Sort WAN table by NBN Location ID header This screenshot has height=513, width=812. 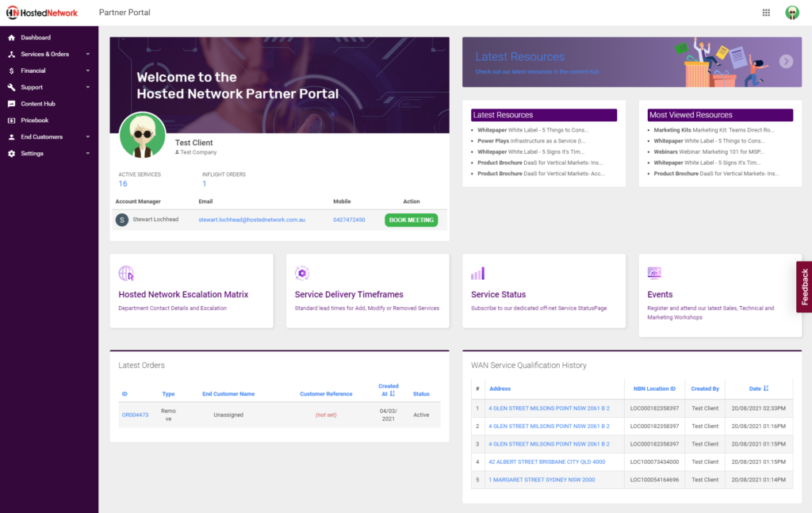tap(654, 389)
